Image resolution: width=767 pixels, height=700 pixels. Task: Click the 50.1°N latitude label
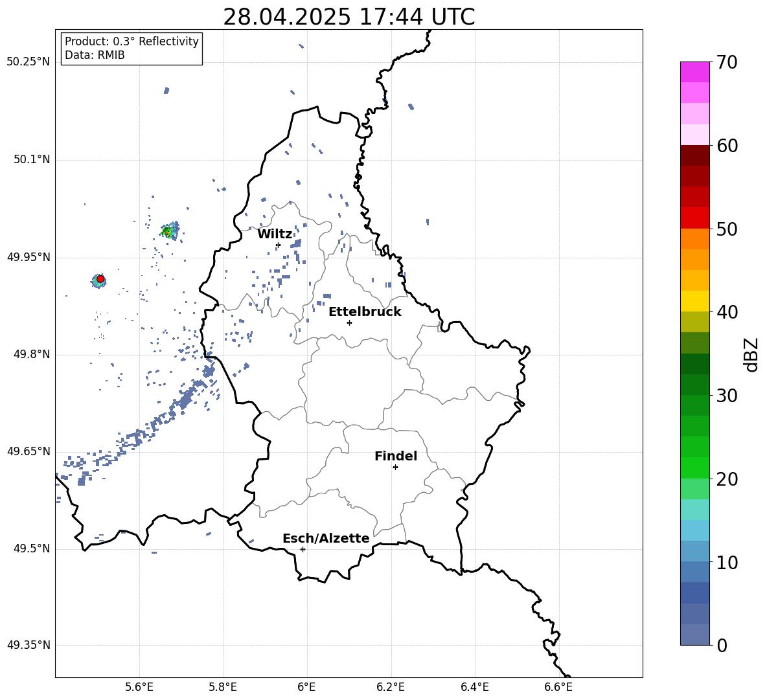click(32, 160)
